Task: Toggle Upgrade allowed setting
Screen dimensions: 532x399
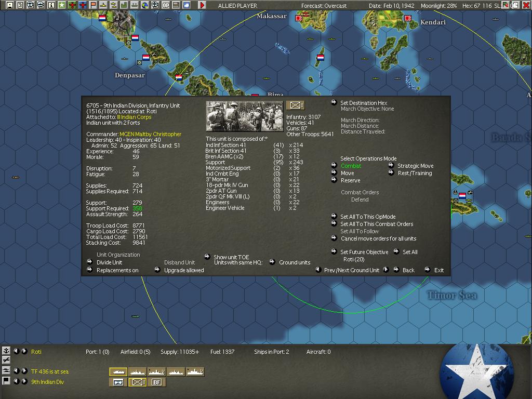Action: [x=184, y=270]
